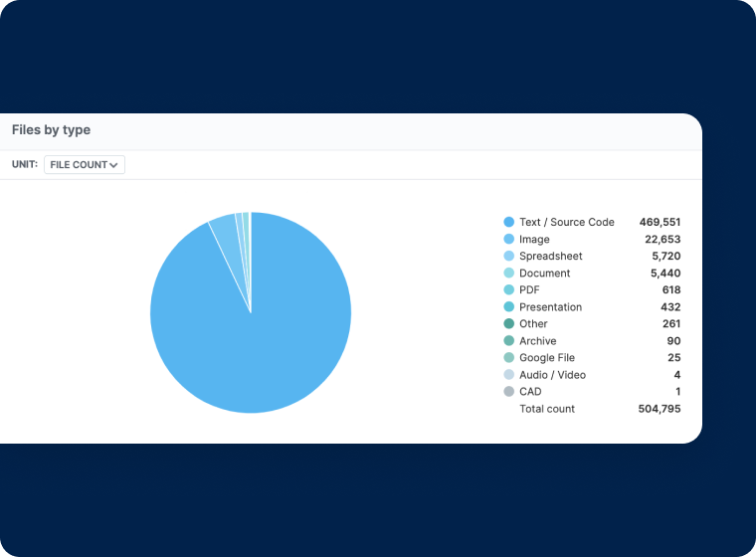756x557 pixels.
Task: Open the File Count unit dropdown
Action: point(84,165)
